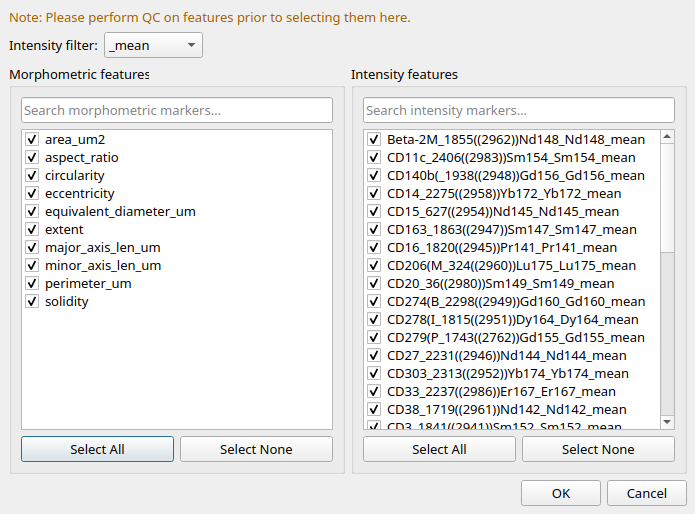
Task: Toggle CD11c Sm154 mean checkbox
Action: 374,158
